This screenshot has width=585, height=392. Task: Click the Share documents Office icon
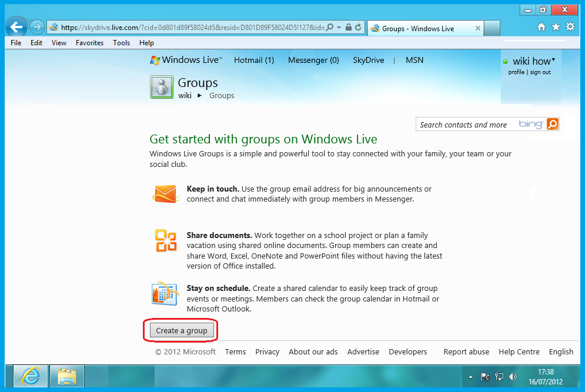coord(166,240)
